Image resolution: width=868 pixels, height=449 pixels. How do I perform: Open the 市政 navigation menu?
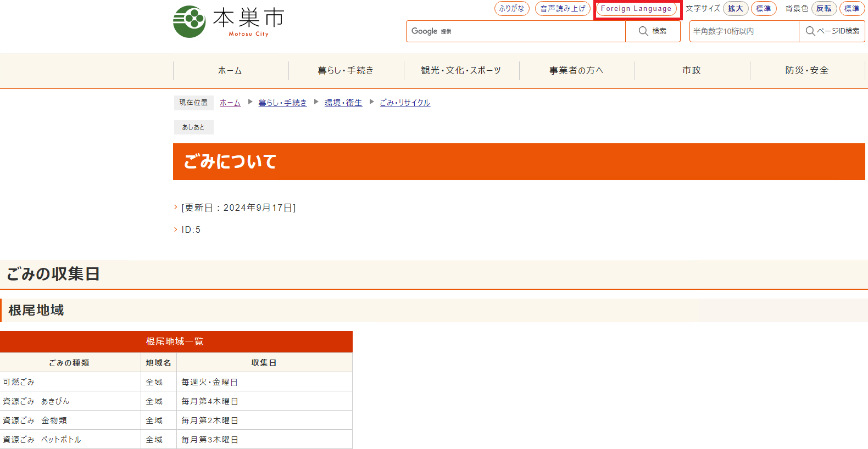692,71
